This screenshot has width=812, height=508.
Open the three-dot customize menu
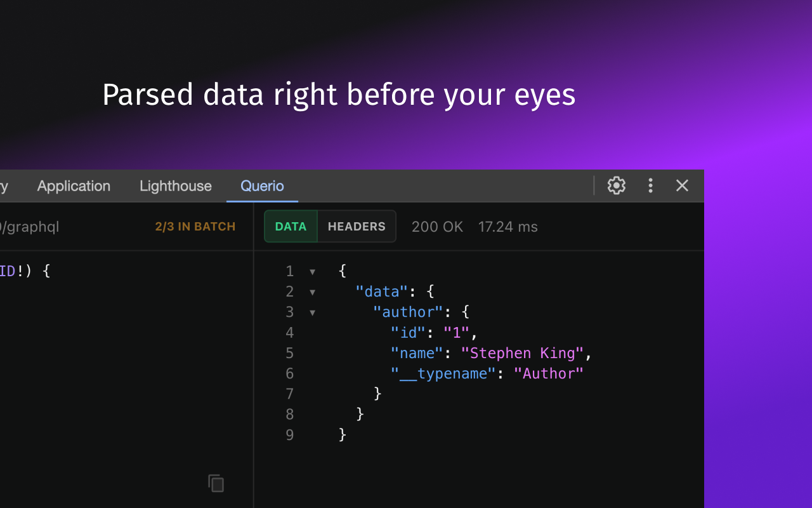tap(650, 185)
